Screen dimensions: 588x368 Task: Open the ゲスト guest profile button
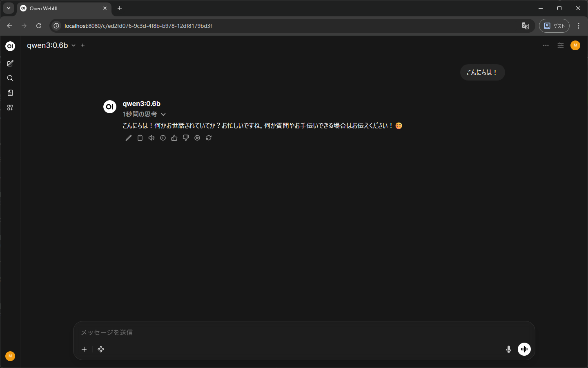(x=554, y=26)
